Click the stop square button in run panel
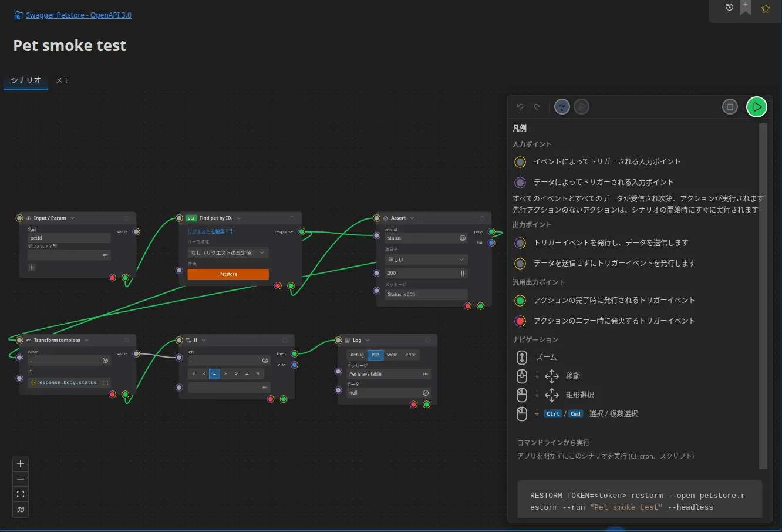 click(x=730, y=107)
